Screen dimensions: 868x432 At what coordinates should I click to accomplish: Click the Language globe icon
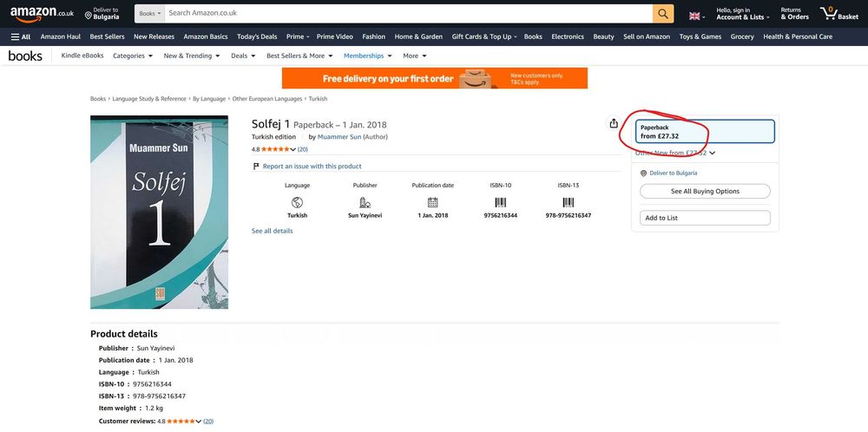[x=297, y=202]
